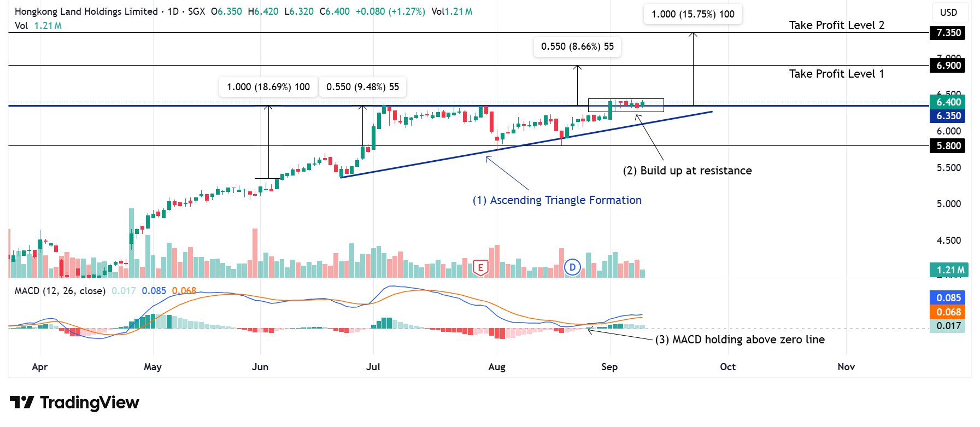Viewport: 980px width, 427px height.
Task: Click the 6.000 price scale value
Action: [949, 131]
